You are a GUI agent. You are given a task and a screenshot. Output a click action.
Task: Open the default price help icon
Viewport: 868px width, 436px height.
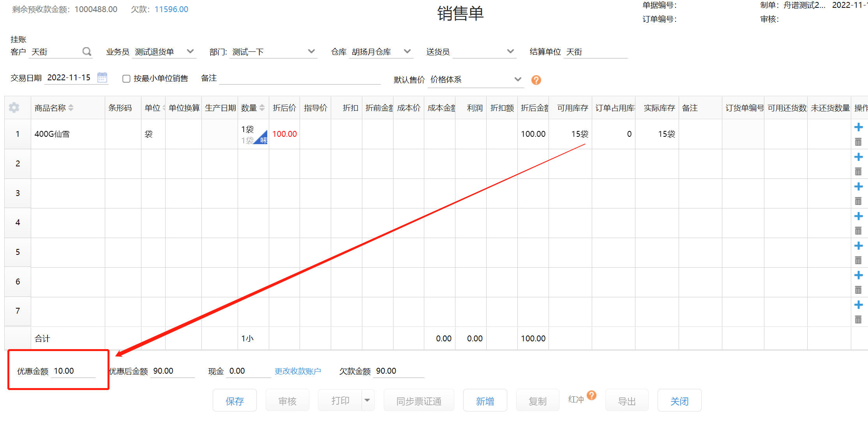pyautogui.click(x=536, y=80)
